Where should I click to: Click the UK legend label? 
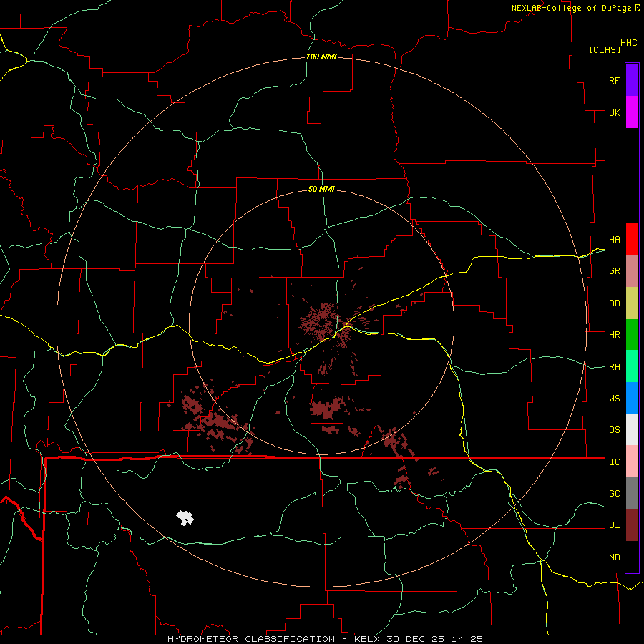(614, 112)
